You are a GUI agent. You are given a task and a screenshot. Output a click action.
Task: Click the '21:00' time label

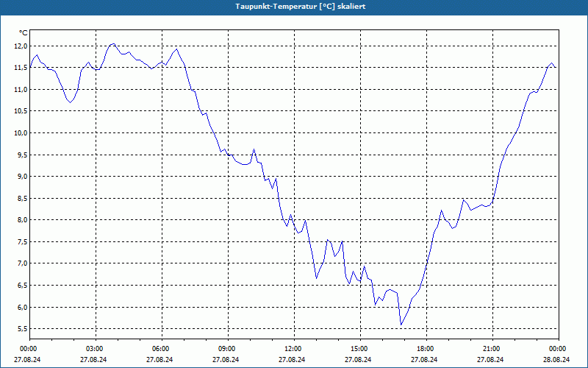[492, 349]
